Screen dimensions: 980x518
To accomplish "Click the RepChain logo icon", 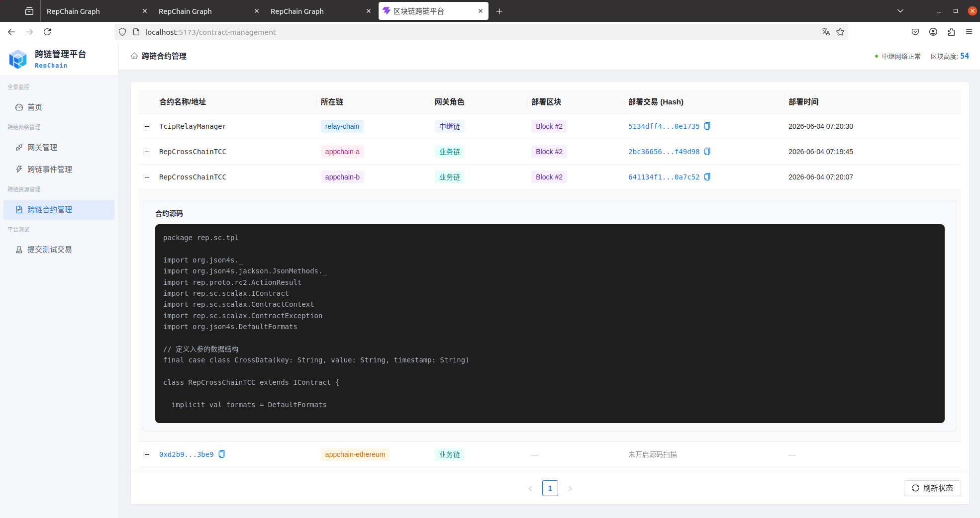I will pyautogui.click(x=18, y=59).
